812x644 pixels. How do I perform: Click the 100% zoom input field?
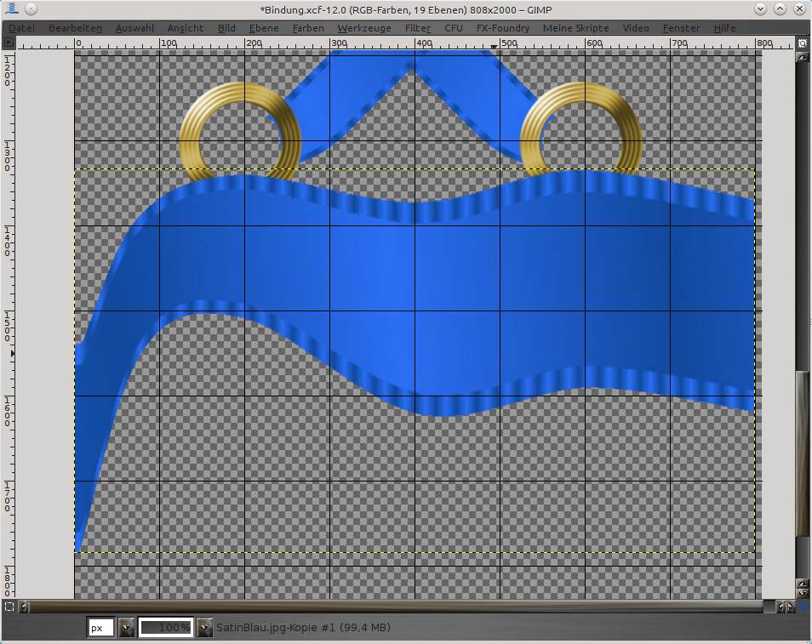165,628
